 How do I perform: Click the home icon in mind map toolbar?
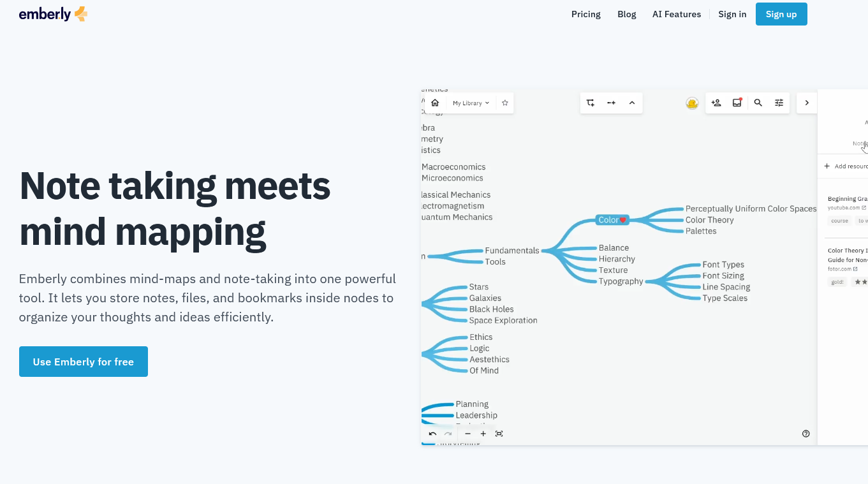pyautogui.click(x=435, y=103)
